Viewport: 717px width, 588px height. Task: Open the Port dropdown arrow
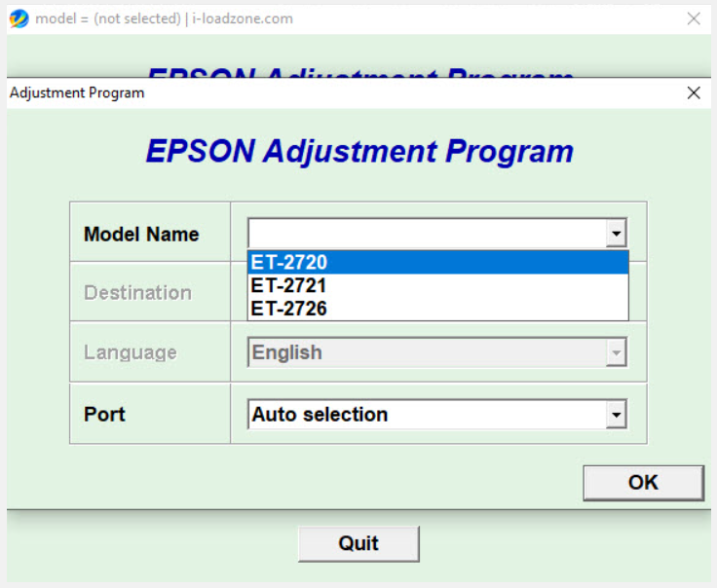tap(616, 415)
